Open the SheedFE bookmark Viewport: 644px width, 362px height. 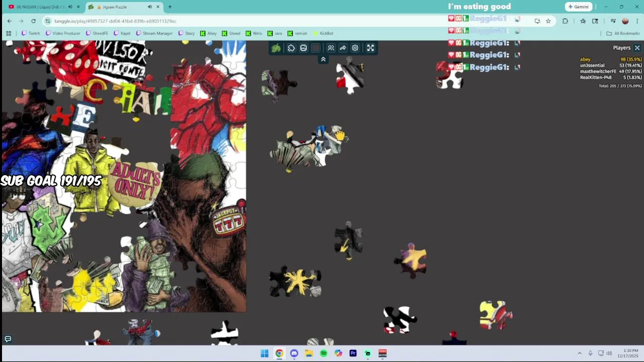pyautogui.click(x=97, y=33)
